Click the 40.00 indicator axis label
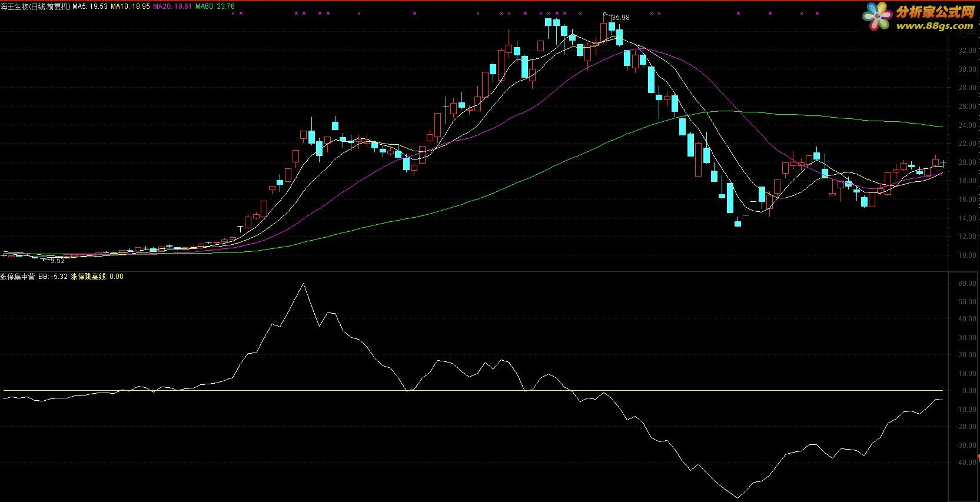The image size is (980, 502). 968,319
